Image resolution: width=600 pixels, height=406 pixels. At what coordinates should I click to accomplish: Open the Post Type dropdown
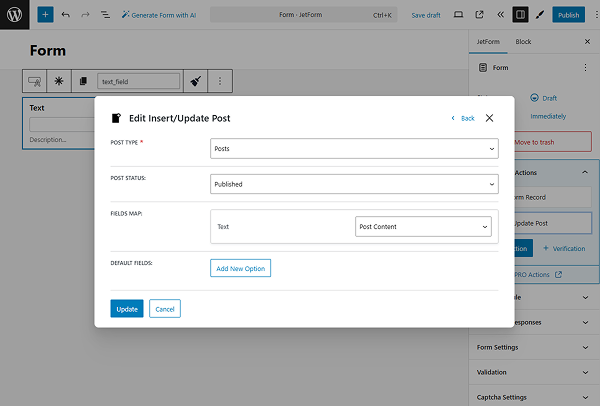[x=355, y=148]
